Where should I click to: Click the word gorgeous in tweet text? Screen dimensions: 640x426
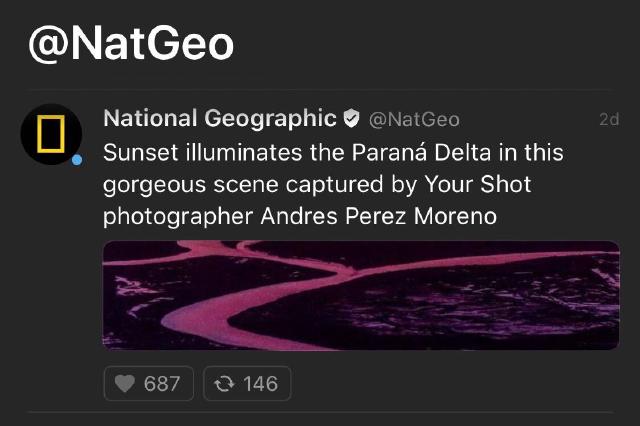[x=154, y=186]
